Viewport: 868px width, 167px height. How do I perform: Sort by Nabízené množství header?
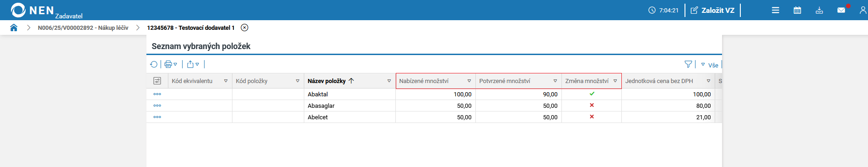coord(424,81)
